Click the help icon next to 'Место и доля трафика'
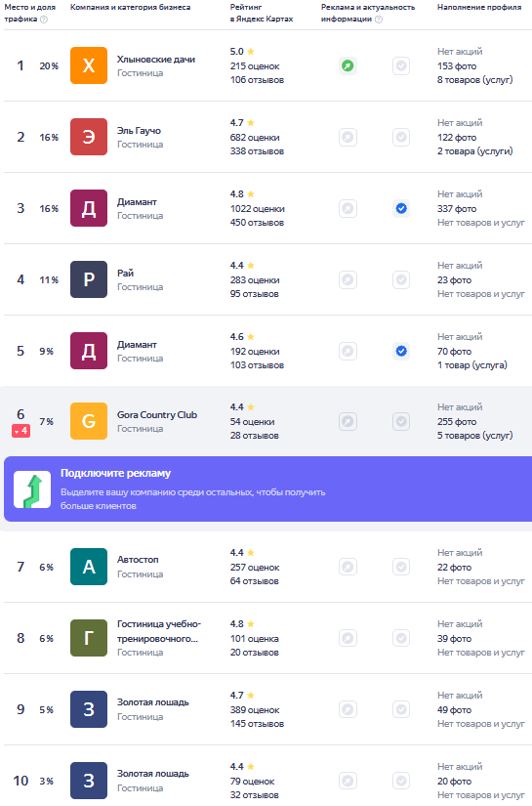The height and width of the screenshot is (806, 532). point(44,19)
